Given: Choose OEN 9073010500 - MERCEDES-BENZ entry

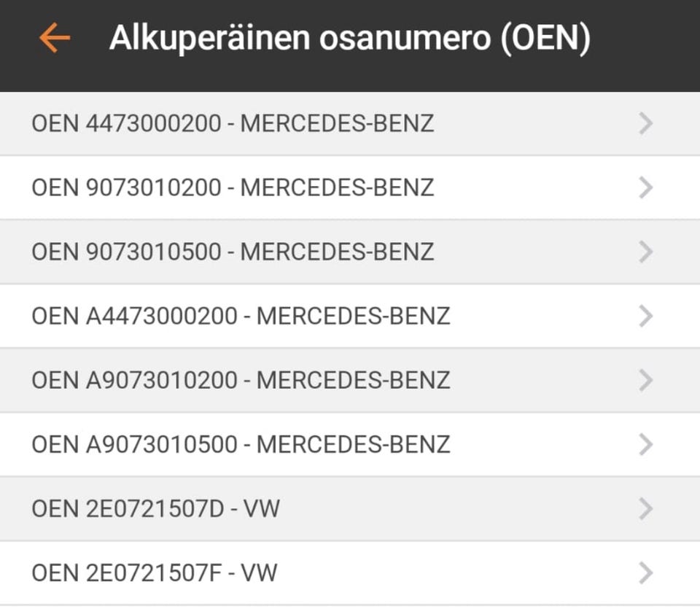Looking at the screenshot, I should coord(233,252).
